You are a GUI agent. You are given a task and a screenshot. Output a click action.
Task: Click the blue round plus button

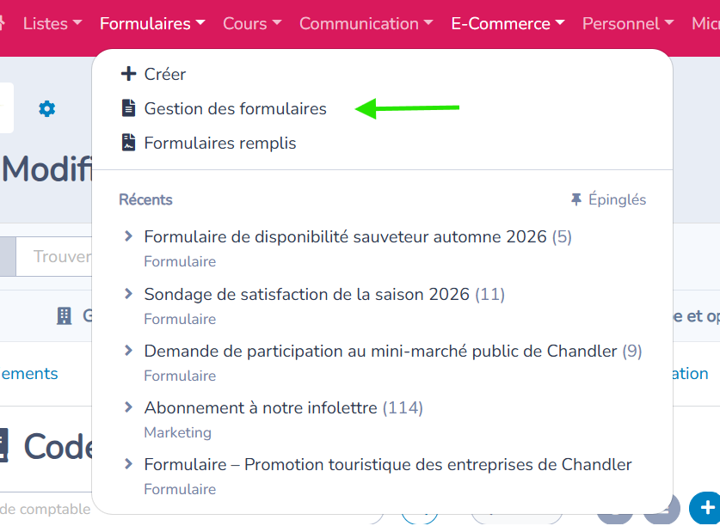(707, 508)
